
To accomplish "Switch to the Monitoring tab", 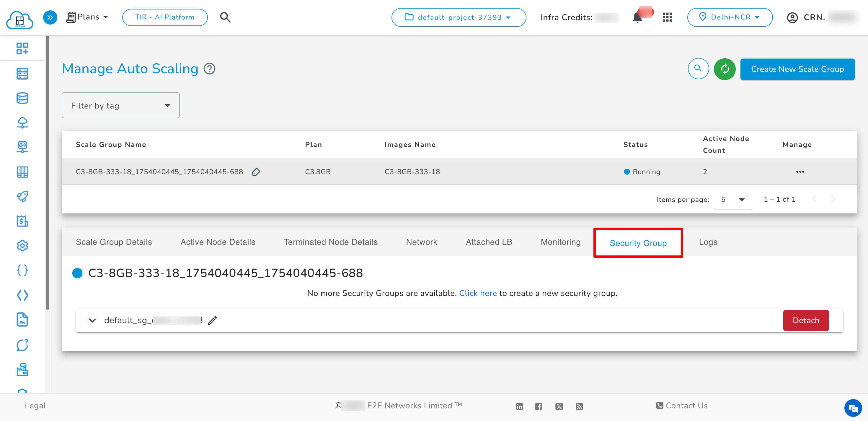I will (560, 242).
